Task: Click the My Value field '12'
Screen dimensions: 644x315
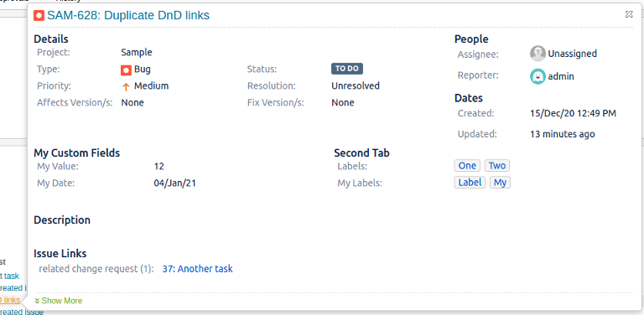Action: pos(159,167)
